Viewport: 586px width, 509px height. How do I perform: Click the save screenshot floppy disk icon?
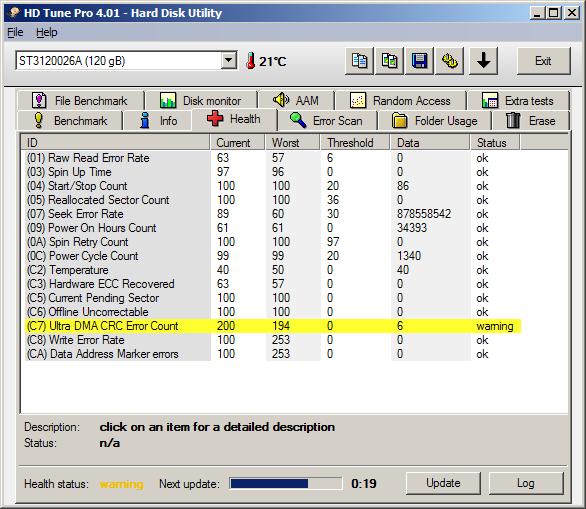(x=419, y=61)
